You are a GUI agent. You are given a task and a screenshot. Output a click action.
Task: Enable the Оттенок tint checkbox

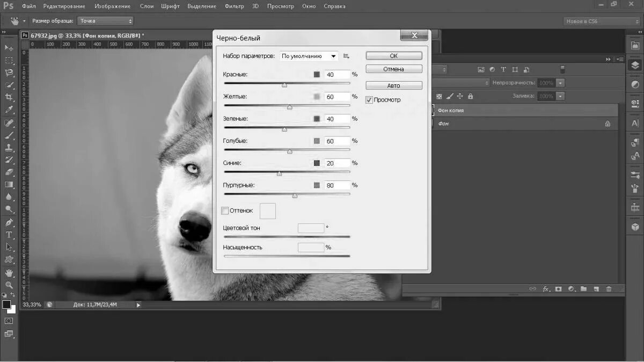click(225, 211)
